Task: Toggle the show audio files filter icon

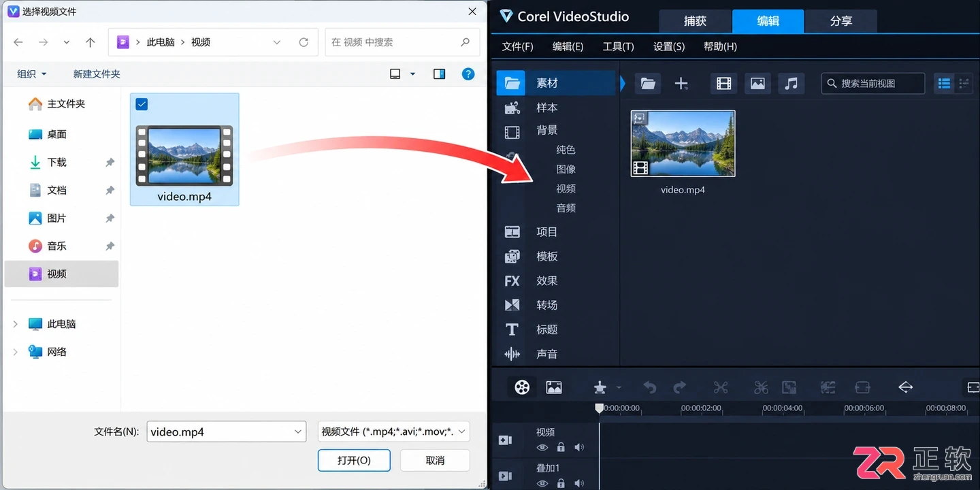Action: click(x=791, y=83)
